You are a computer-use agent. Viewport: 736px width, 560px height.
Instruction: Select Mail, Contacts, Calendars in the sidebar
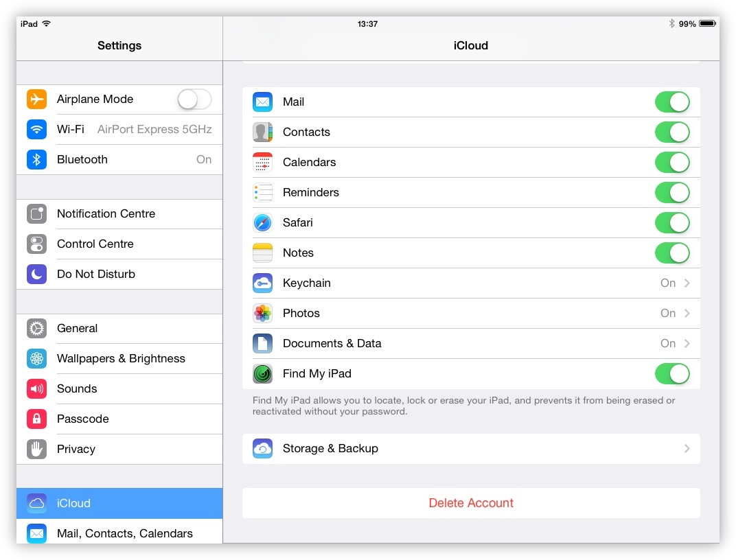pyautogui.click(x=119, y=533)
